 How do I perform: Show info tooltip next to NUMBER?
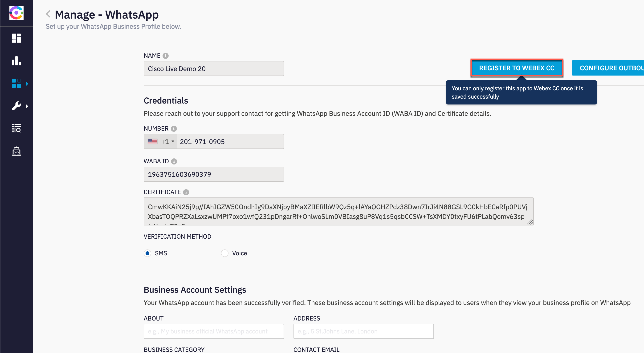pos(174,129)
